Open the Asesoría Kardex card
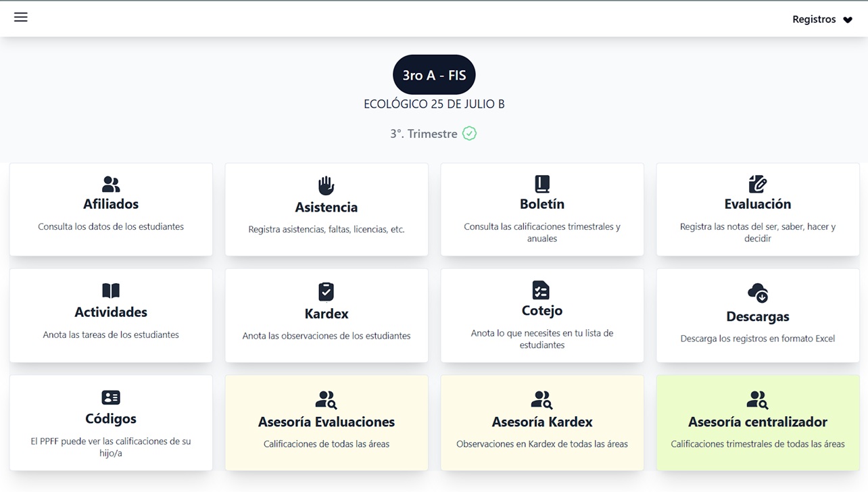Screen dimensions: 868x492 (x=541, y=423)
